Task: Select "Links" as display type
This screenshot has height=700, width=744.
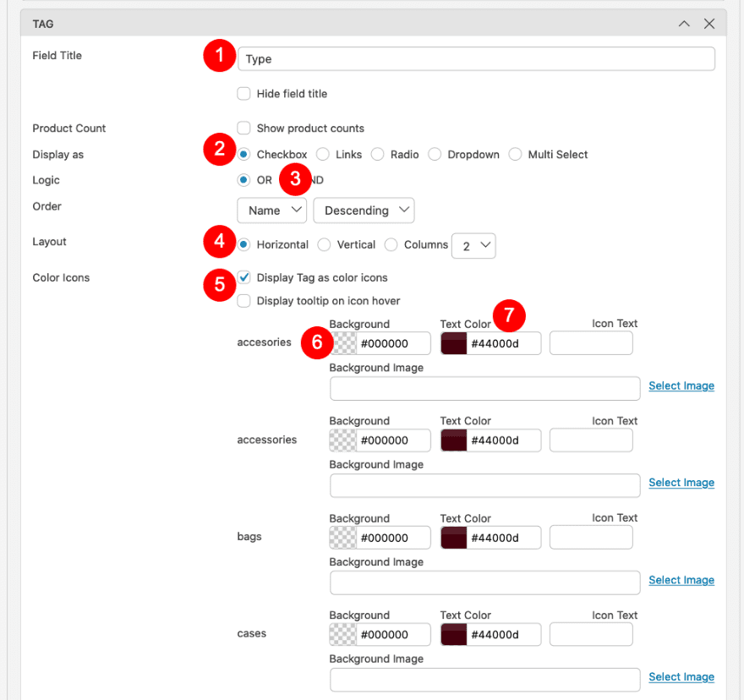Action: point(322,154)
